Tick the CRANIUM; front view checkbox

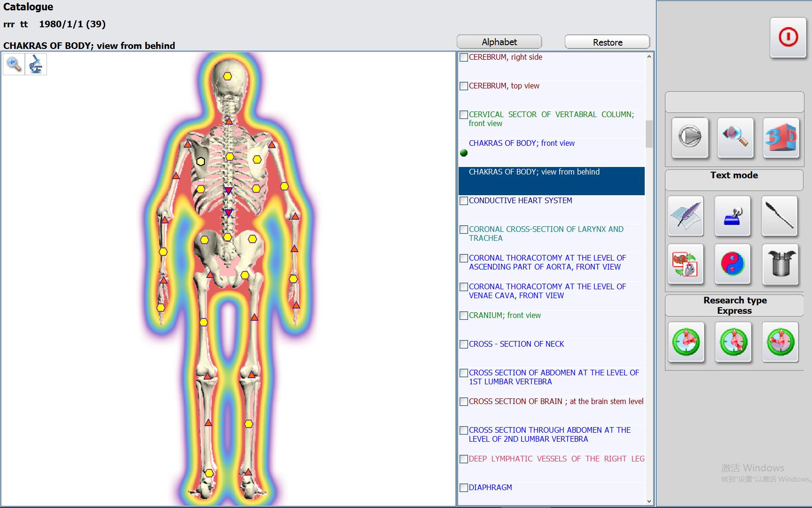[x=464, y=316]
